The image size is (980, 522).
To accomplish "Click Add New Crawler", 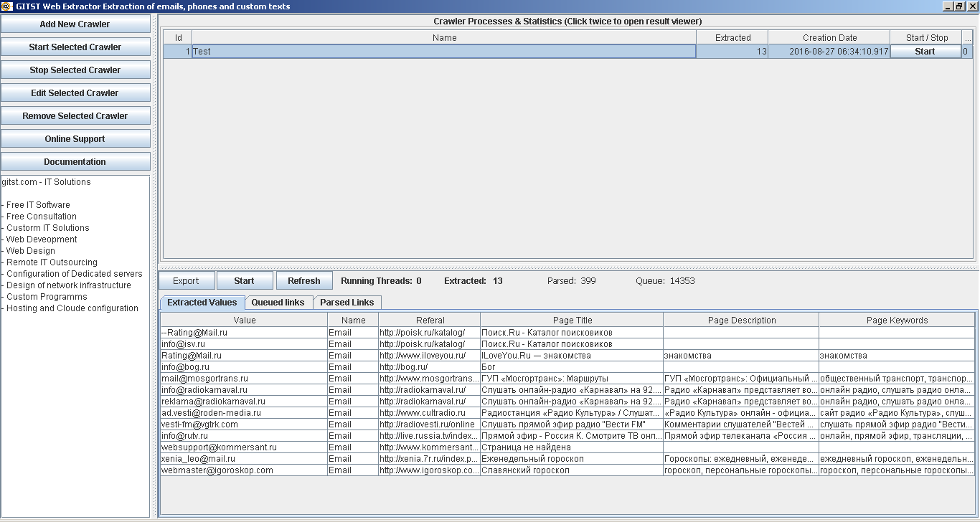I will coord(75,24).
